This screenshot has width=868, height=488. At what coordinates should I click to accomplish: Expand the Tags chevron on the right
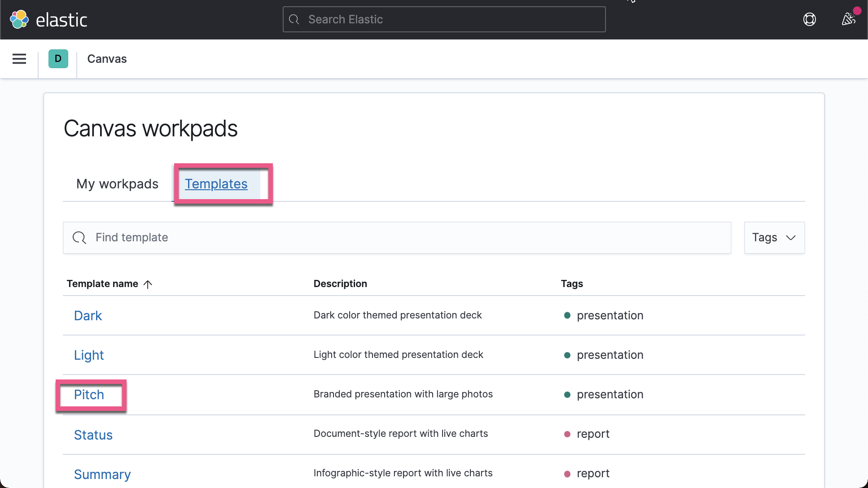click(x=791, y=238)
